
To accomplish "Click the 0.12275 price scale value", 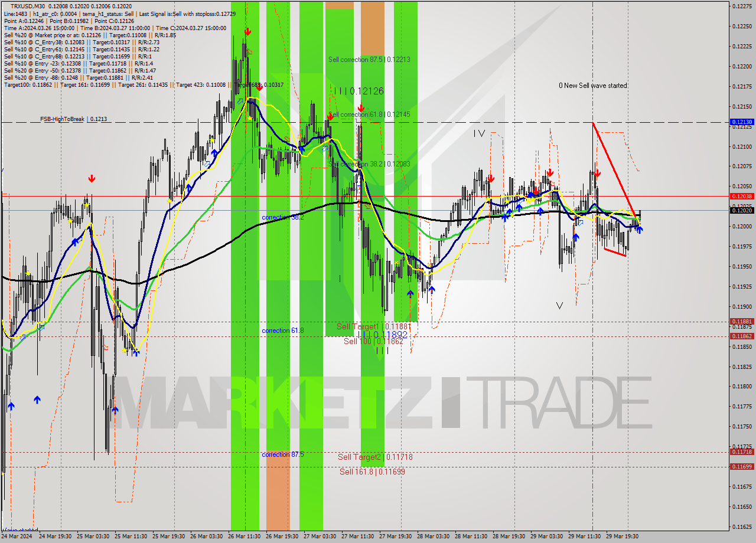I will [x=742, y=6].
